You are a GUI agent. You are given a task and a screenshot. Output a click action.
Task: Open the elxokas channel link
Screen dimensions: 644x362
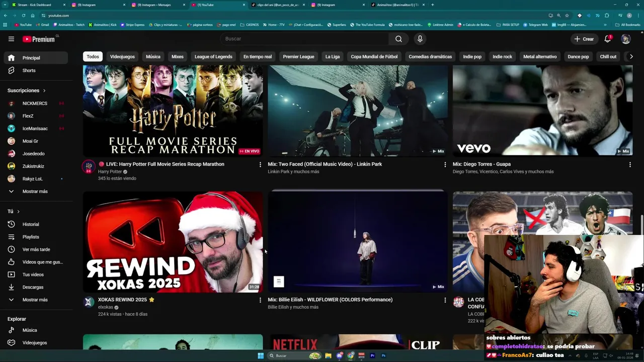(106, 307)
